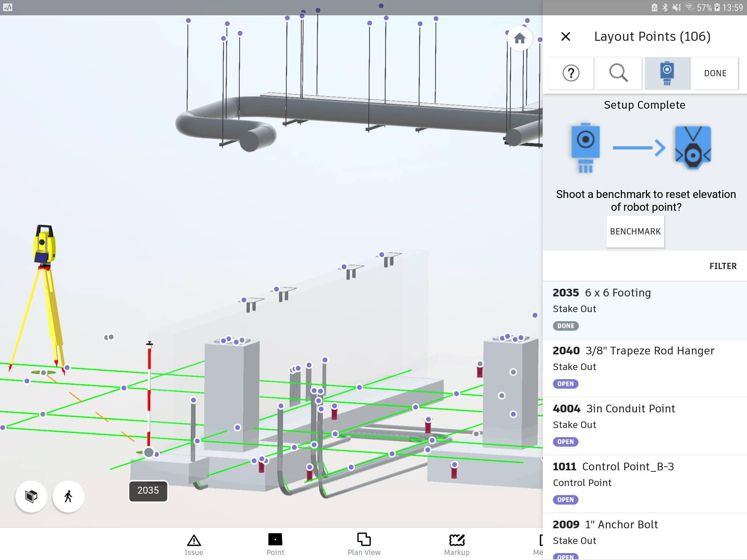Select point 4004 3in Conduit Point
Screen dimensions: 747x560
(645, 426)
